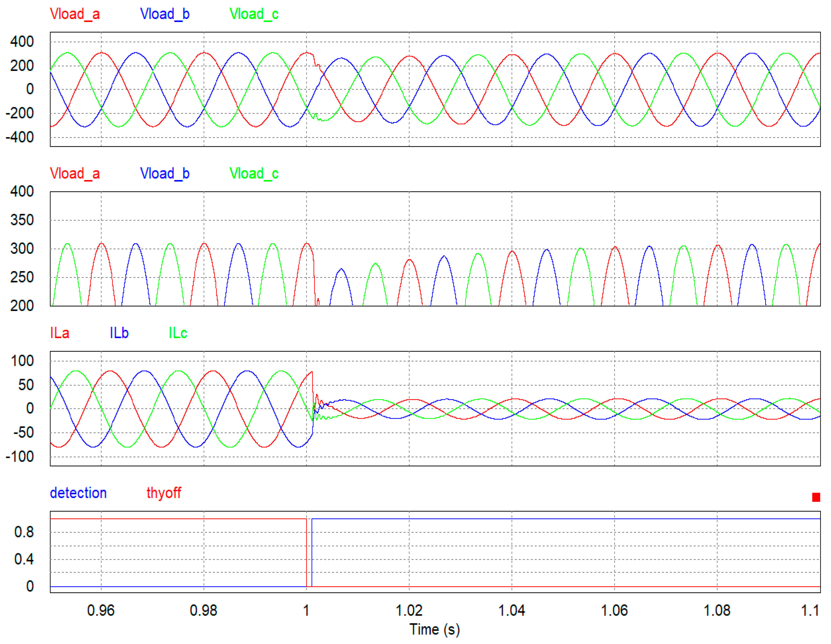Select the green ILc current legend
831x644 pixels.
click(178, 333)
